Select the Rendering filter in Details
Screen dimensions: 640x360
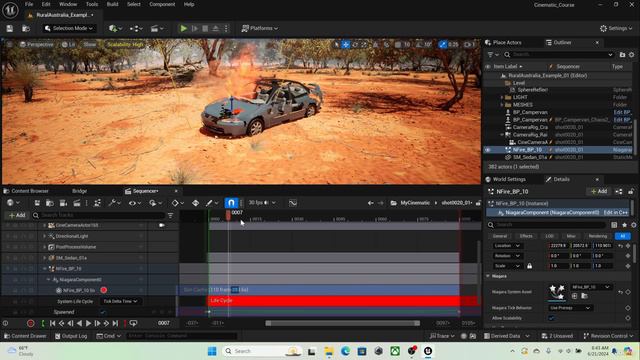(598, 236)
